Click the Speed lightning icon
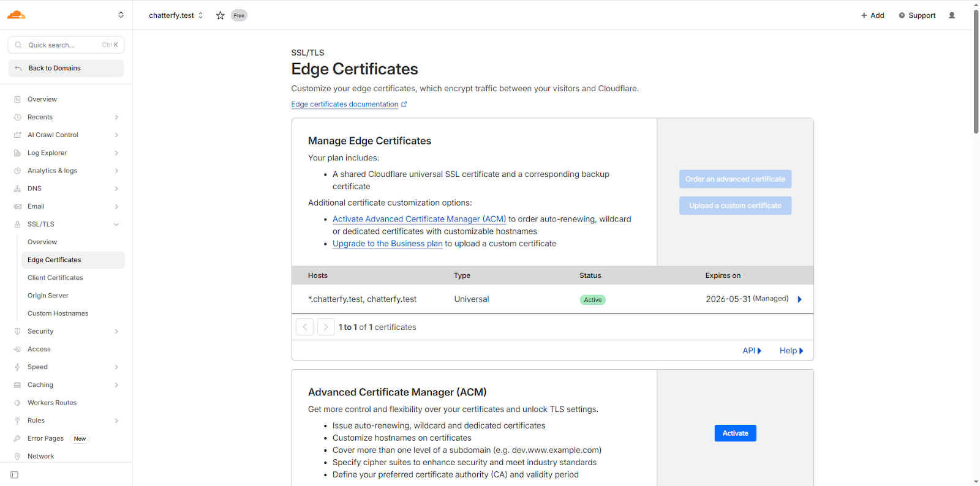 coord(17,367)
